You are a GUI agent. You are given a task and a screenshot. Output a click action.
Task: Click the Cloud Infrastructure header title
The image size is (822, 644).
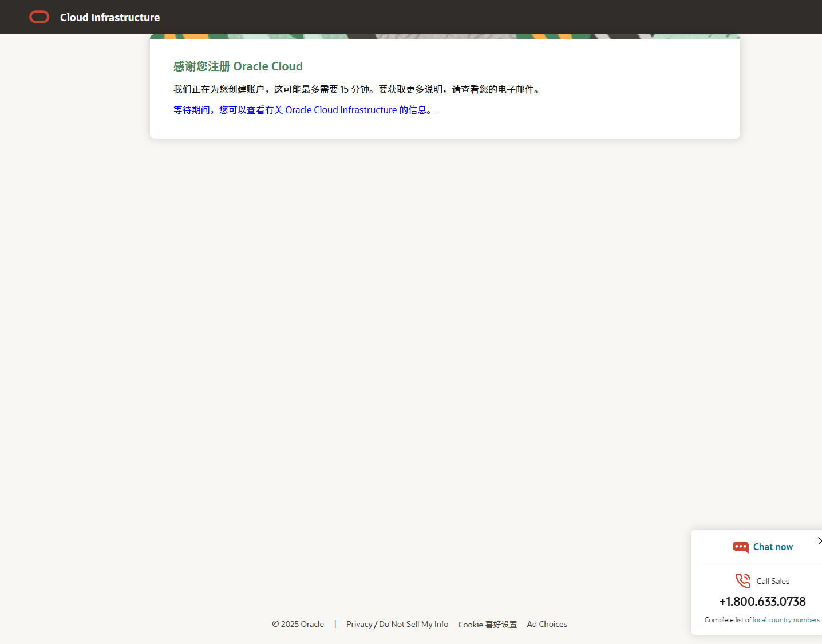[x=110, y=18]
